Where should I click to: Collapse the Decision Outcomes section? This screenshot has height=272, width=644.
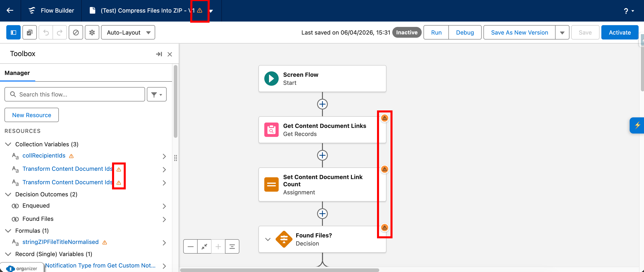click(x=8, y=194)
